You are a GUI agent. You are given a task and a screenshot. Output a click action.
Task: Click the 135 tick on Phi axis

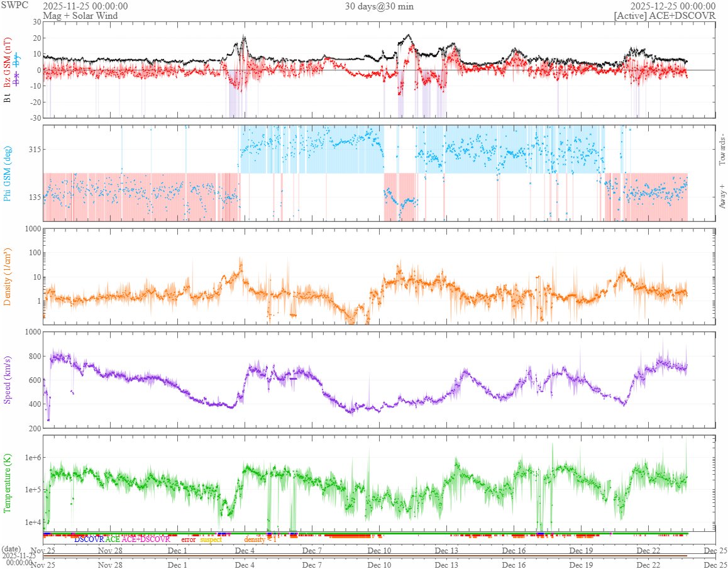coord(34,197)
